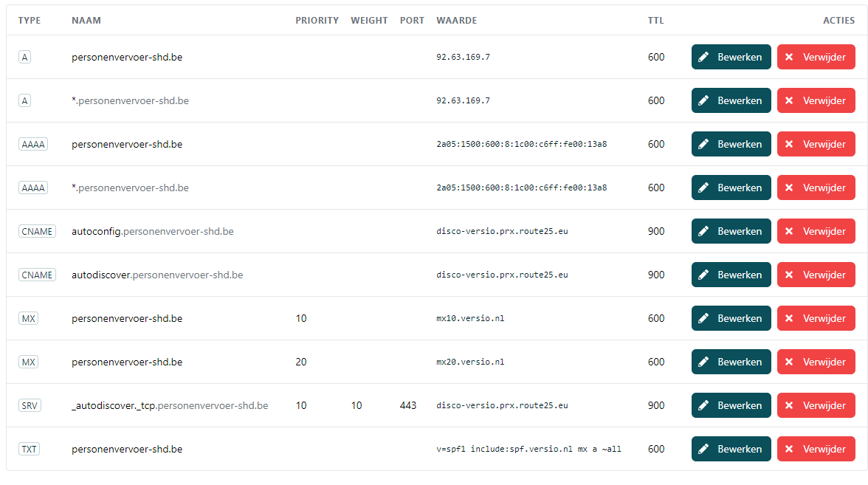Edit the wildcard A record via Bewerken
The width and height of the screenshot is (868, 485).
(731, 100)
